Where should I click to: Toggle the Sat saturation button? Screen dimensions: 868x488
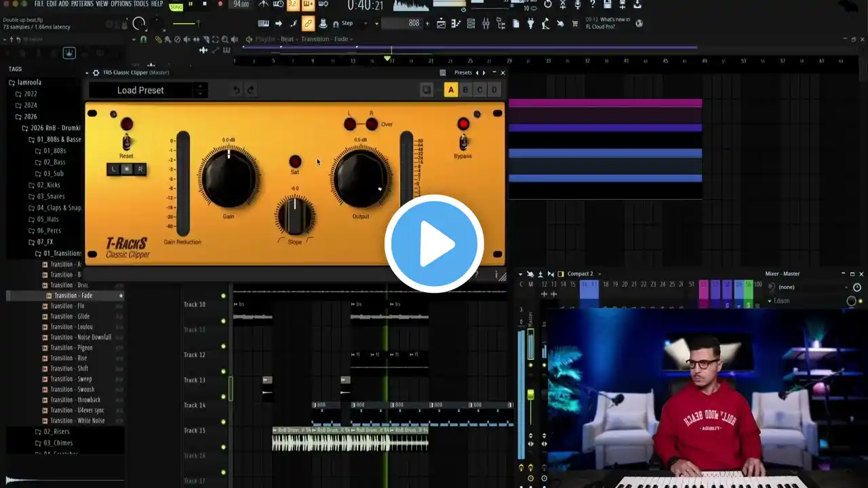pyautogui.click(x=295, y=161)
